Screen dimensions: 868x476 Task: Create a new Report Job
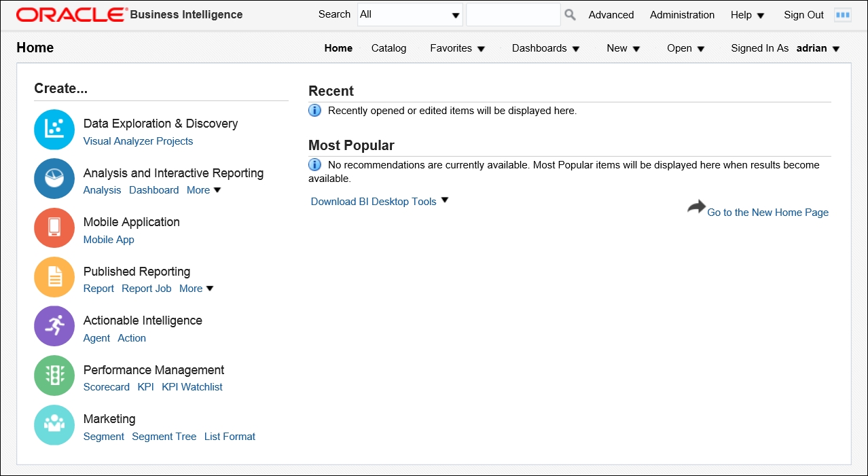[x=147, y=289]
